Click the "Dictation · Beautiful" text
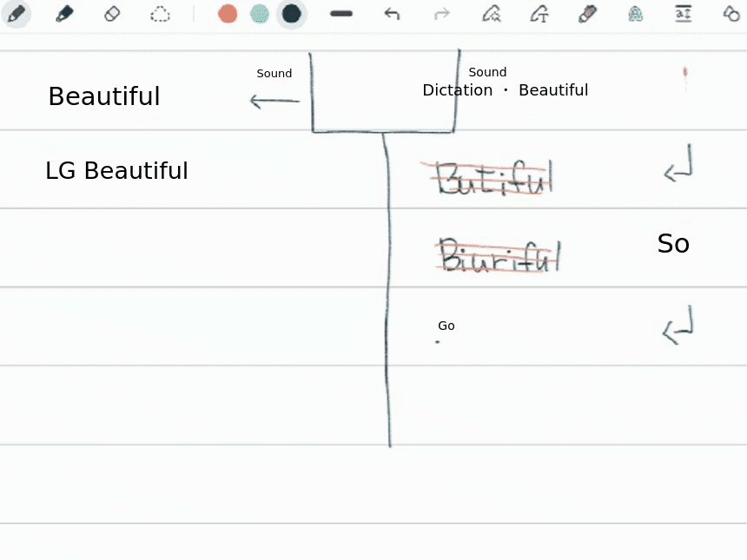This screenshot has width=747, height=560. pos(505,90)
